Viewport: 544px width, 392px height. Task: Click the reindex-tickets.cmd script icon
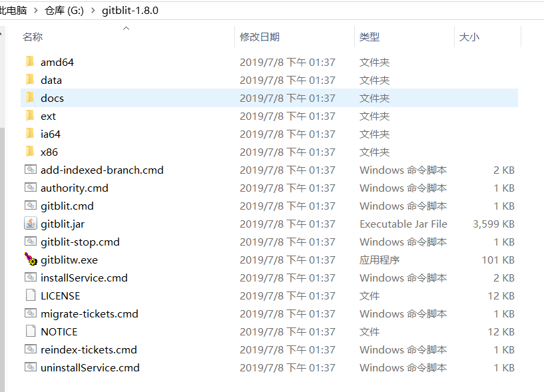tap(31, 349)
